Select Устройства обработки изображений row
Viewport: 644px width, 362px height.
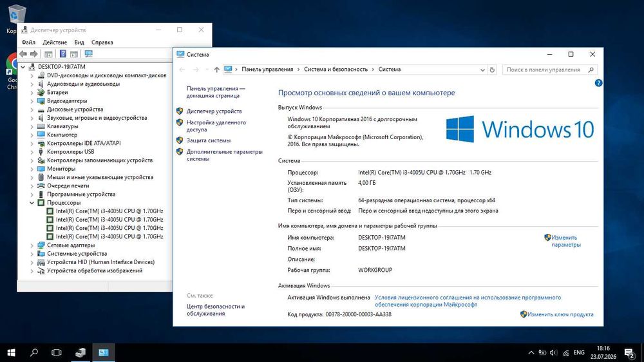click(x=95, y=271)
